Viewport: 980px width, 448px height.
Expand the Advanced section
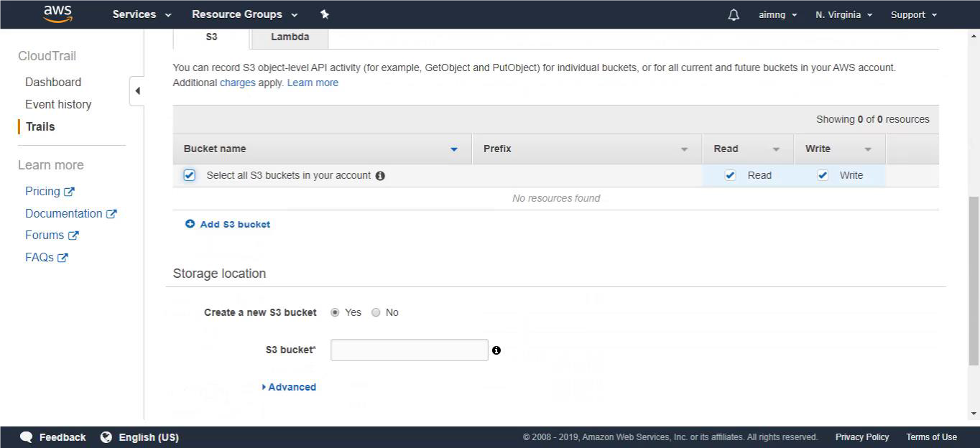[289, 387]
